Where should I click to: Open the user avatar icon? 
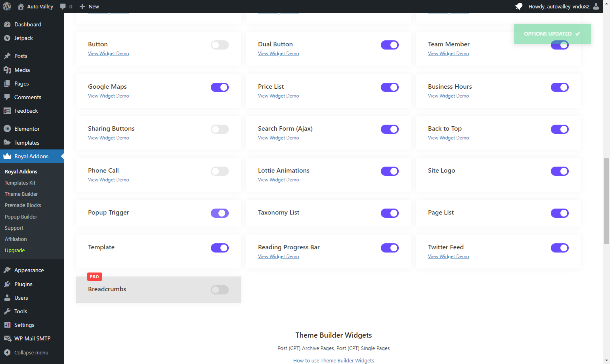pyautogui.click(x=596, y=6)
